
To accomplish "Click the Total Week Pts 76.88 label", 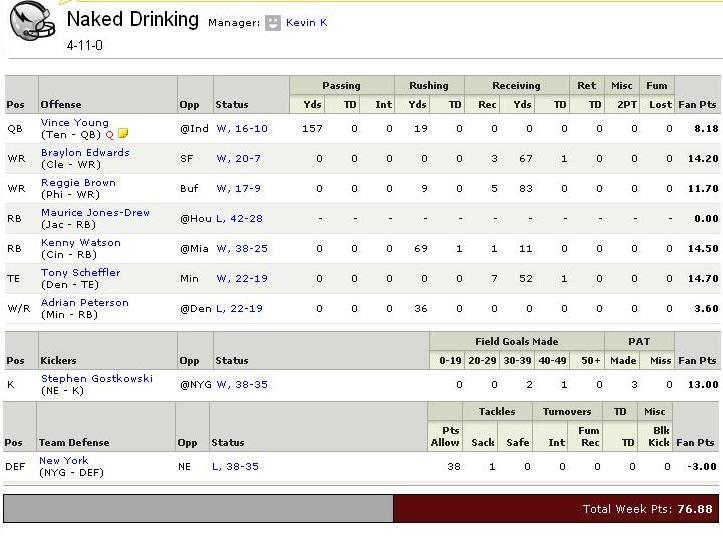I will [647, 509].
